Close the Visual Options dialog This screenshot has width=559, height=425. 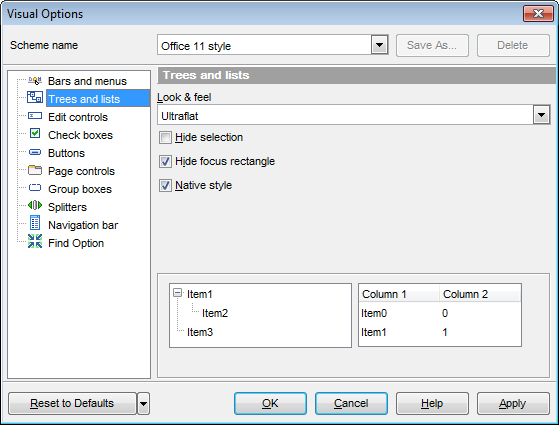[x=538, y=14]
